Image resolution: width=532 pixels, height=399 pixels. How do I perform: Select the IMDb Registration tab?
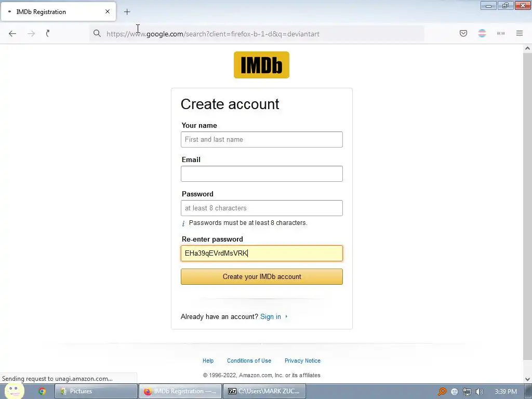coord(58,11)
